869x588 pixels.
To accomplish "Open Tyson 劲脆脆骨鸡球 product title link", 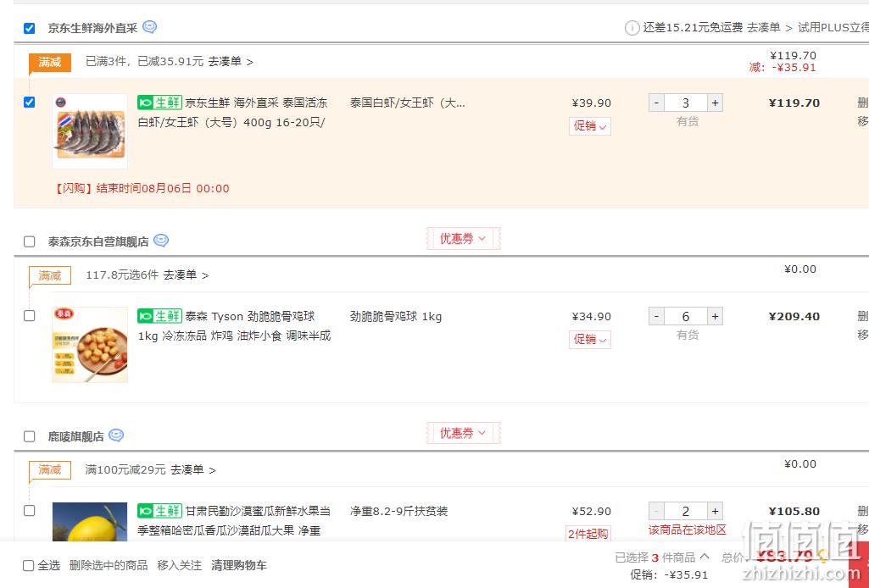I will click(234, 326).
